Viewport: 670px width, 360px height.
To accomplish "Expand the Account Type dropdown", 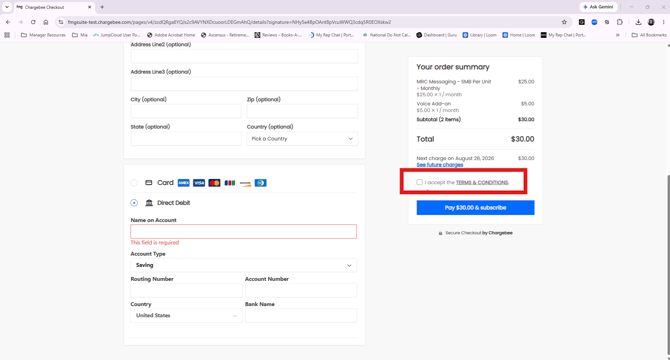I will (244, 265).
